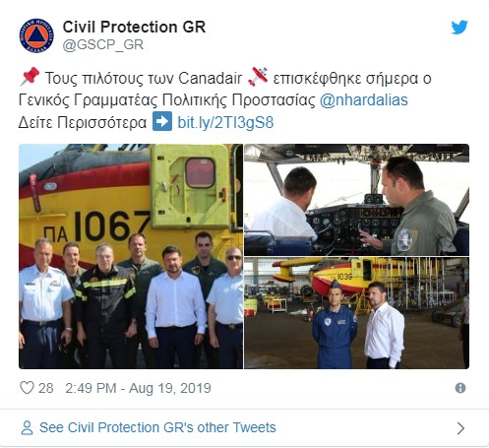Click the Civil Protection GR profile avatar
This screenshot has height=448, width=489.
[x=36, y=35]
